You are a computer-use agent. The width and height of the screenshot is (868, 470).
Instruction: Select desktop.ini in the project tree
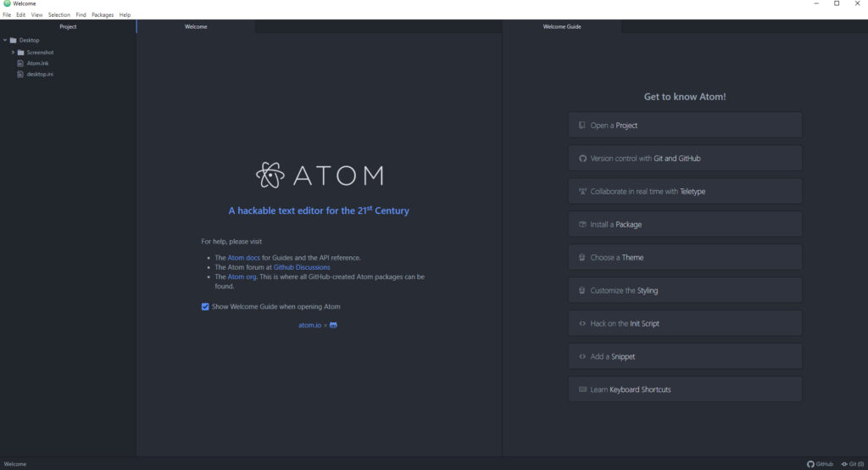pyautogui.click(x=40, y=75)
